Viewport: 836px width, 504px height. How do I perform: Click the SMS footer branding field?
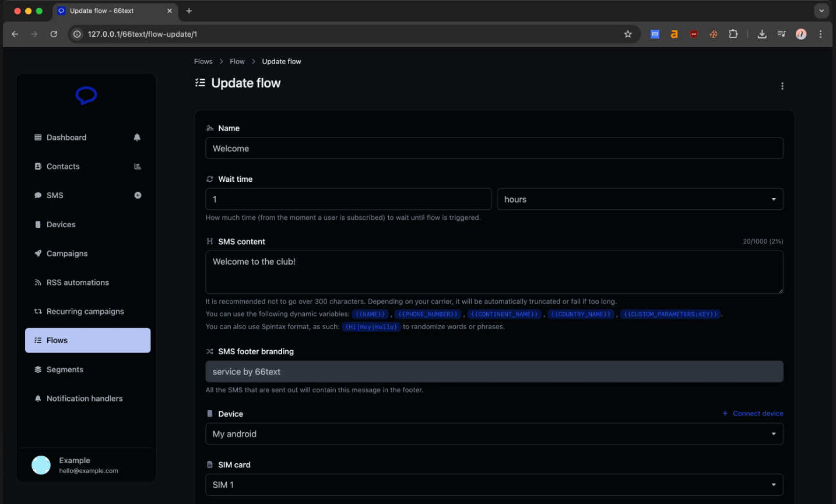(x=494, y=372)
